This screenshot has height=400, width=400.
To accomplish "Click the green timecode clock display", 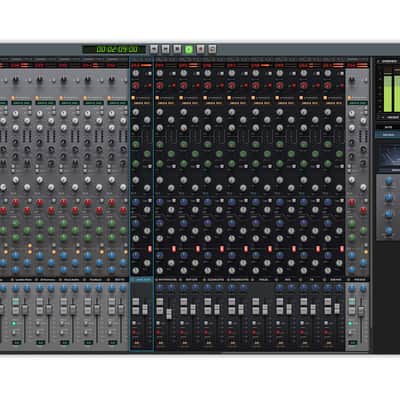I will point(114,50).
